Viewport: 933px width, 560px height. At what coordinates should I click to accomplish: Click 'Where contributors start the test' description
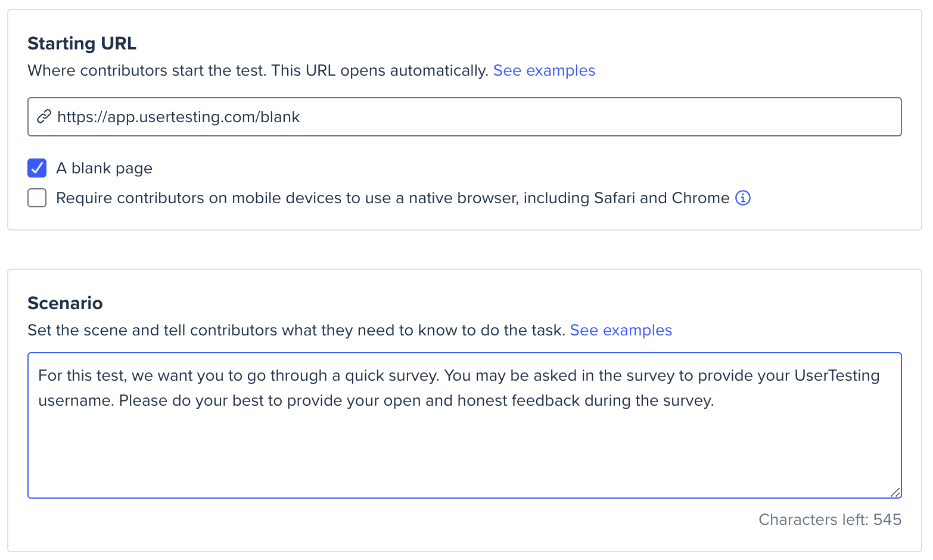[x=258, y=70]
